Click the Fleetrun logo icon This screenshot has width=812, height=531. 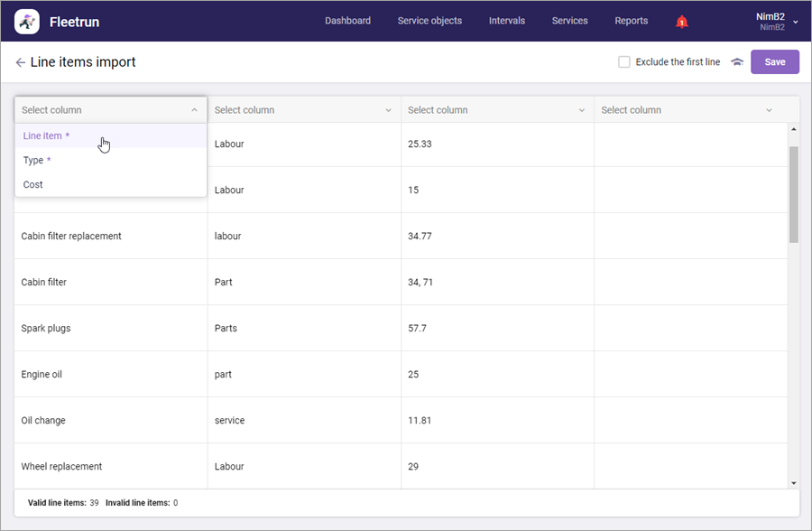(x=27, y=21)
